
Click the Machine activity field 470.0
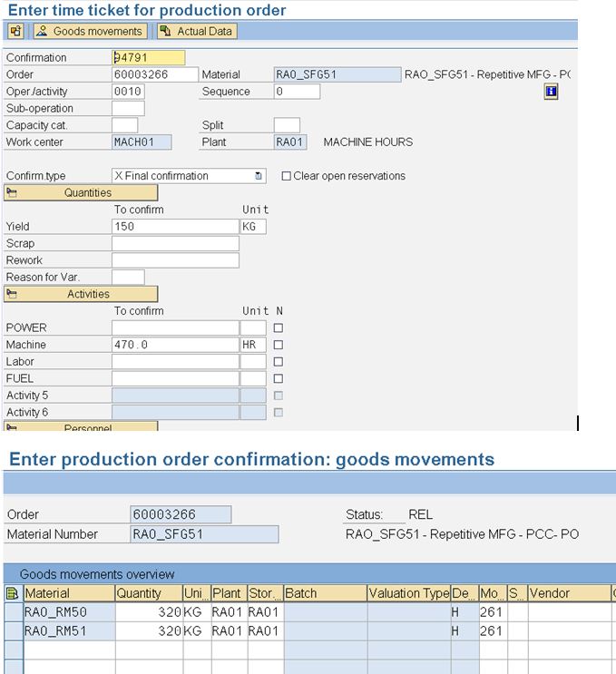coord(175,345)
